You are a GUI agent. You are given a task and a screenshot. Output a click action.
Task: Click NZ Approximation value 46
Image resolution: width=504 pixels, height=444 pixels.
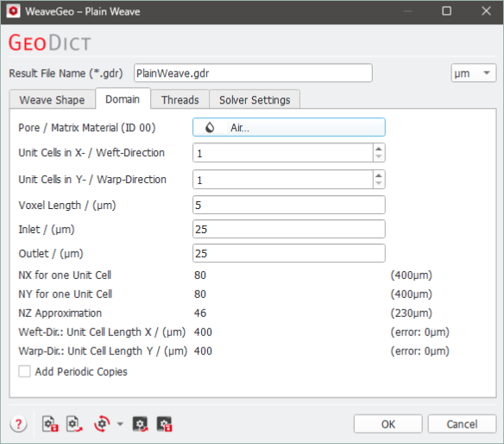200,313
